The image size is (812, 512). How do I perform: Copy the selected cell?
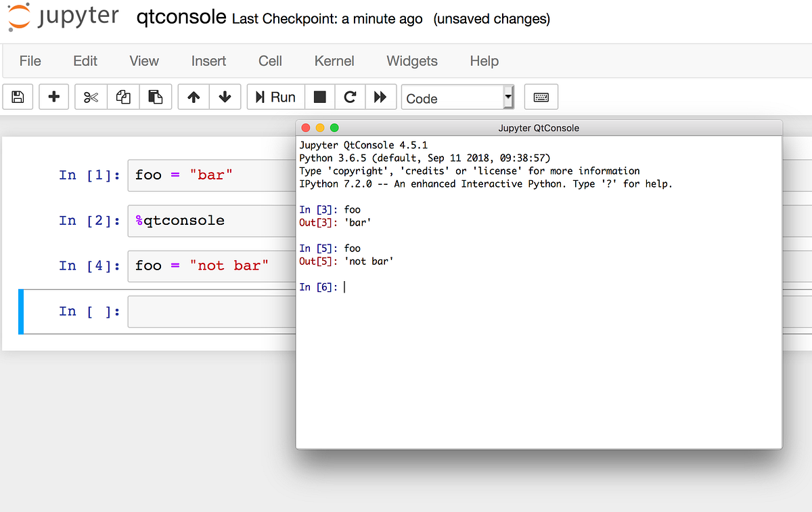coord(122,97)
